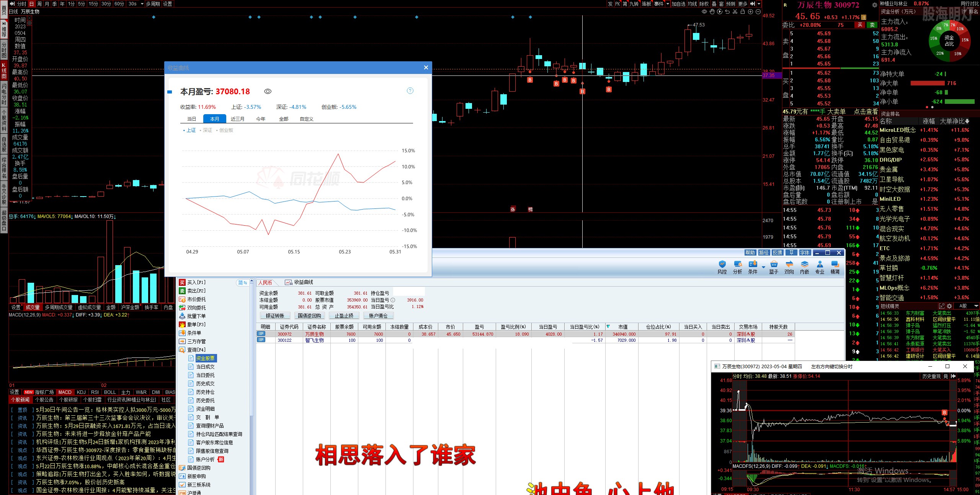The height and width of the screenshot is (495, 980).
Task: Click the undo arrow icon on chart
Action: point(727,11)
